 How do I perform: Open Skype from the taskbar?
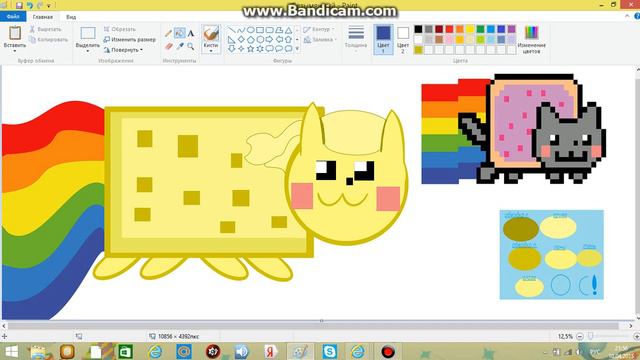pos(329,351)
